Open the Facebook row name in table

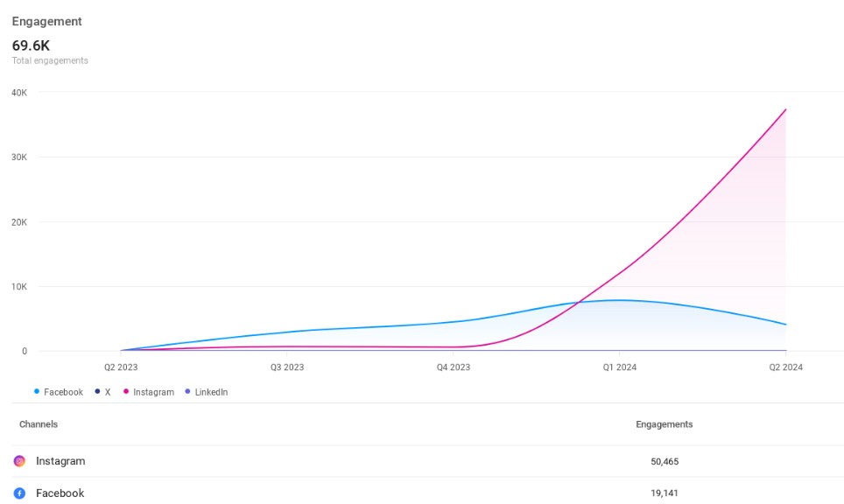pos(60,493)
